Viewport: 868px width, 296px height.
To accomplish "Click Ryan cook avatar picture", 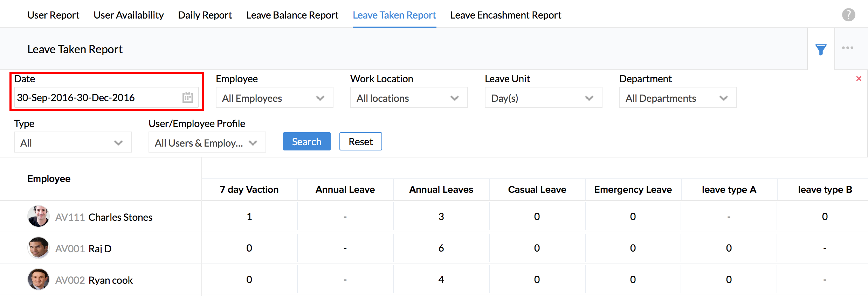I will coord(38,279).
